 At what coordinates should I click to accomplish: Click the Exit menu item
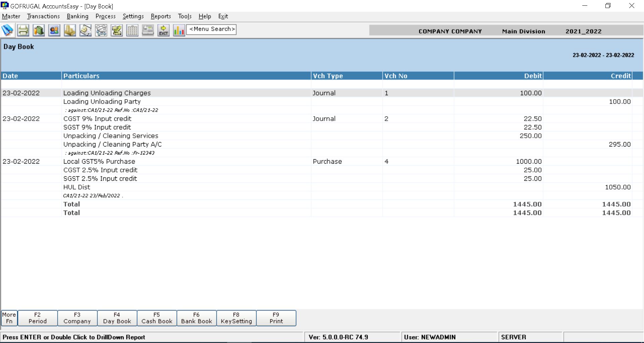click(223, 16)
